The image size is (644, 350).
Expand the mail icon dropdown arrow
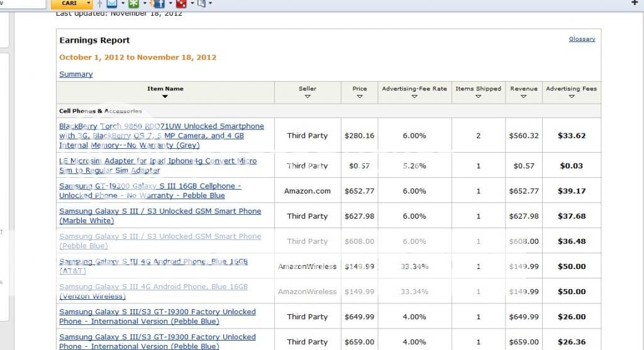tap(123, 3)
